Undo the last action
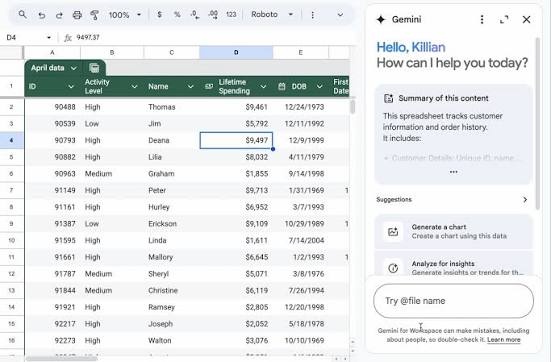551x362 pixels. click(41, 15)
